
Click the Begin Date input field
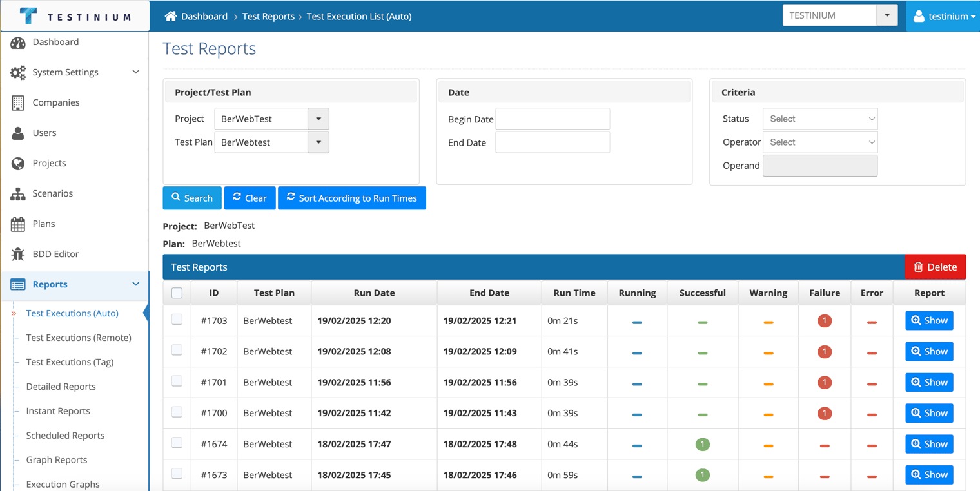coord(553,119)
